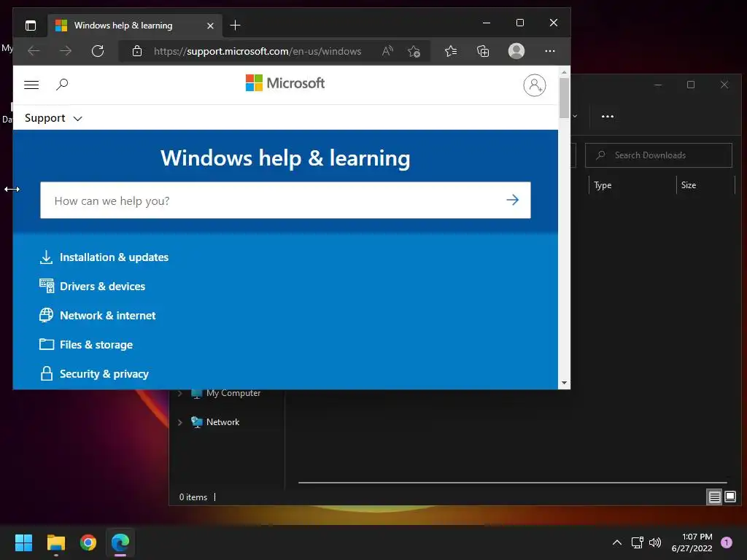Click the 'How can we help you?' field
The image size is (747, 560).
tap(271, 201)
